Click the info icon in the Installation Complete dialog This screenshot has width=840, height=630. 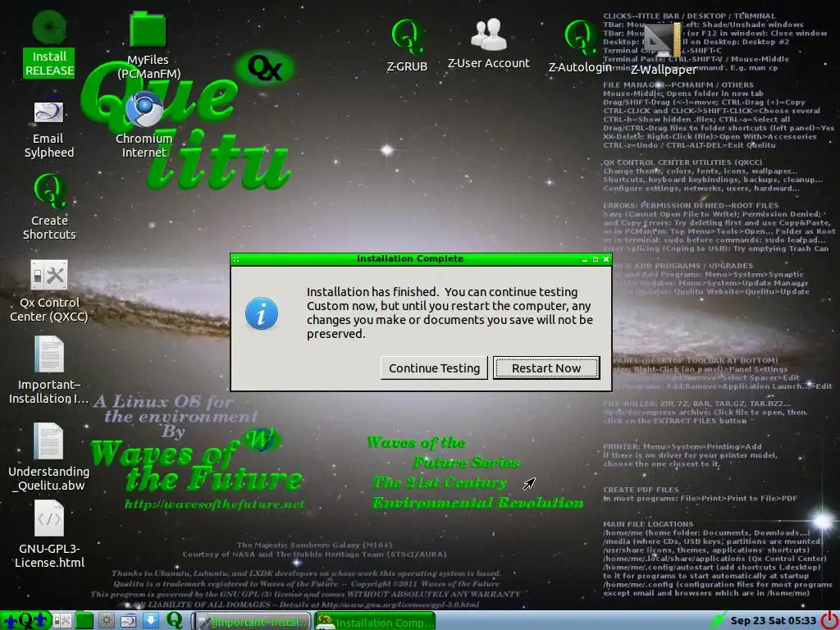point(262,313)
